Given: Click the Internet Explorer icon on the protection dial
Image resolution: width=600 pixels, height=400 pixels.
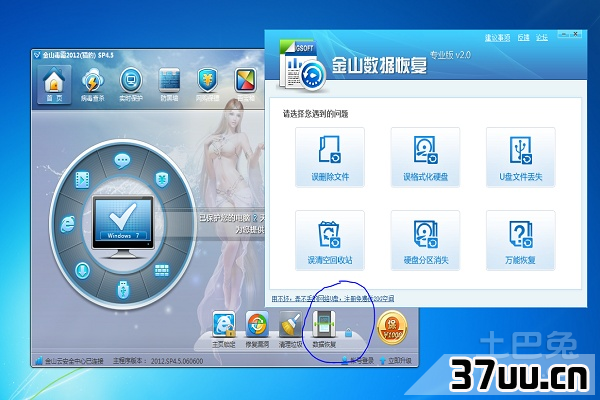Looking at the screenshot, I should click(68, 224).
